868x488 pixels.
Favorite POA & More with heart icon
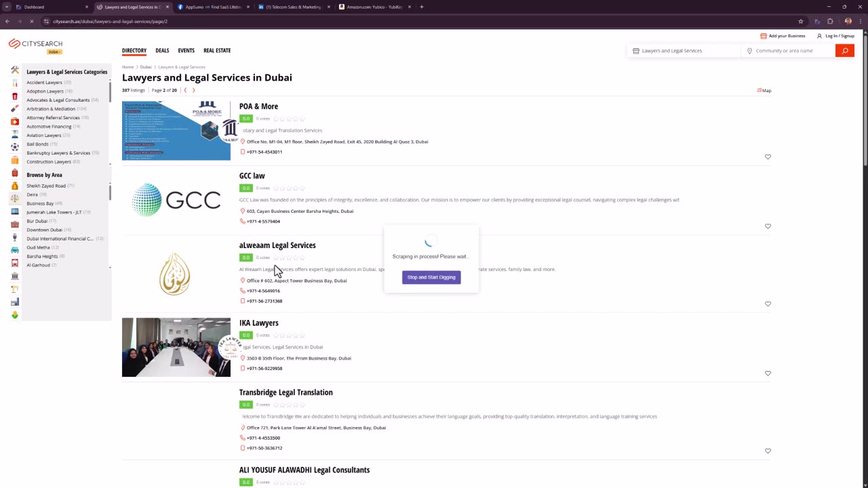tap(768, 157)
